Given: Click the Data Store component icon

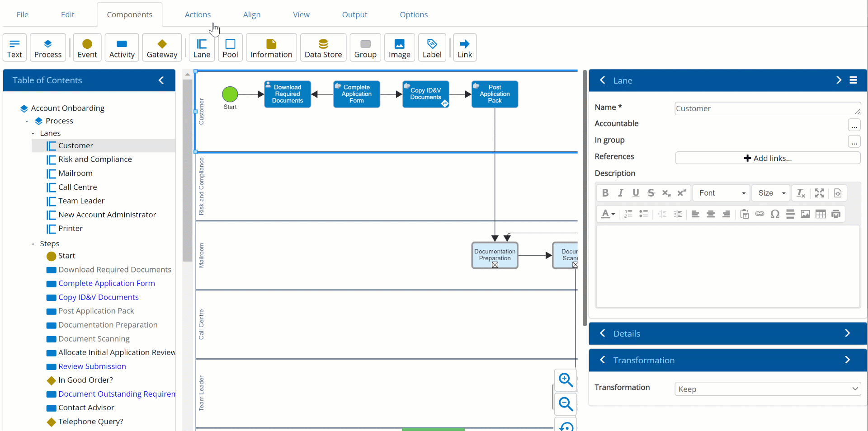Looking at the screenshot, I should [323, 47].
